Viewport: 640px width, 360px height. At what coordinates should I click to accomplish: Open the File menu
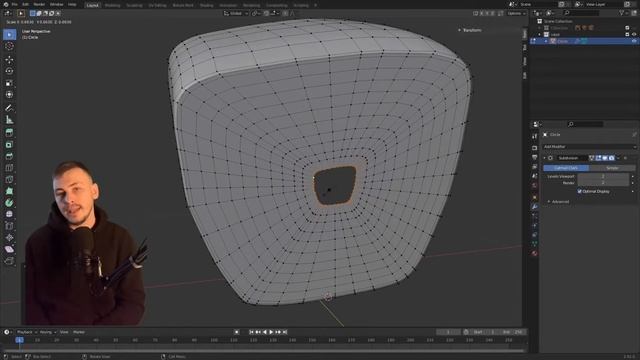click(15, 4)
